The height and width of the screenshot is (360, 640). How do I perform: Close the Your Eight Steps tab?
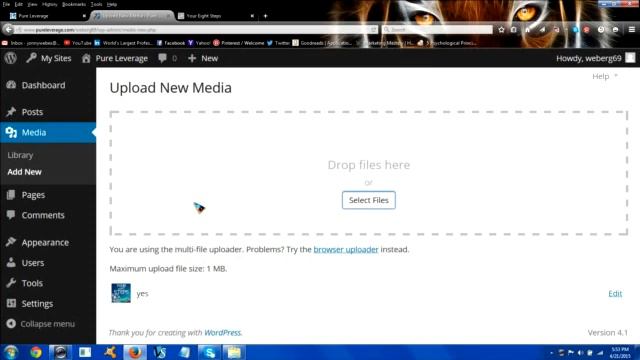point(252,16)
